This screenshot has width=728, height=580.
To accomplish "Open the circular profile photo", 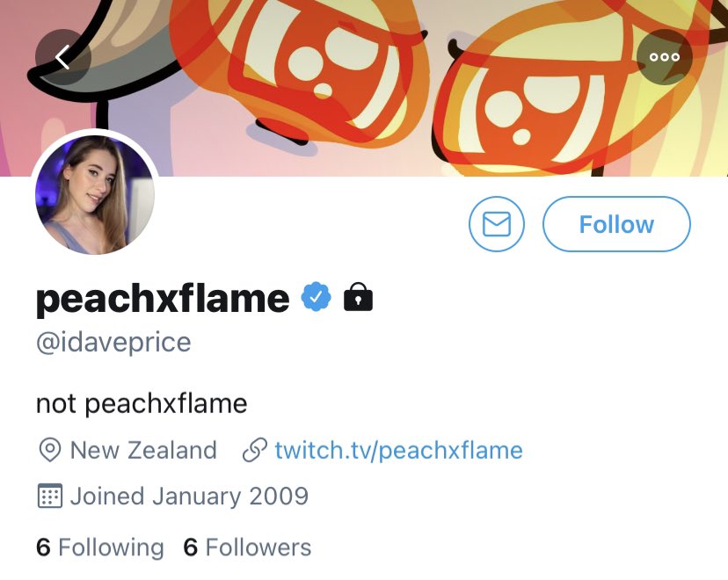I will [x=95, y=195].
